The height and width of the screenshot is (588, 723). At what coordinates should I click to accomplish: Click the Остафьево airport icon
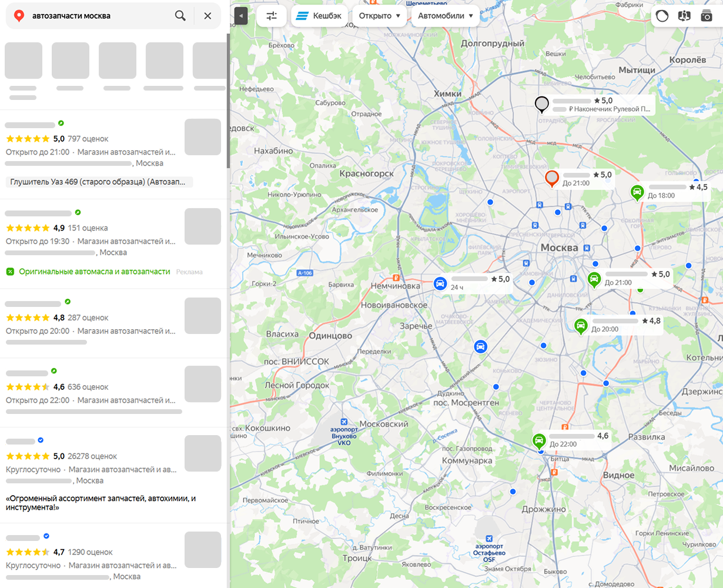coord(489,538)
